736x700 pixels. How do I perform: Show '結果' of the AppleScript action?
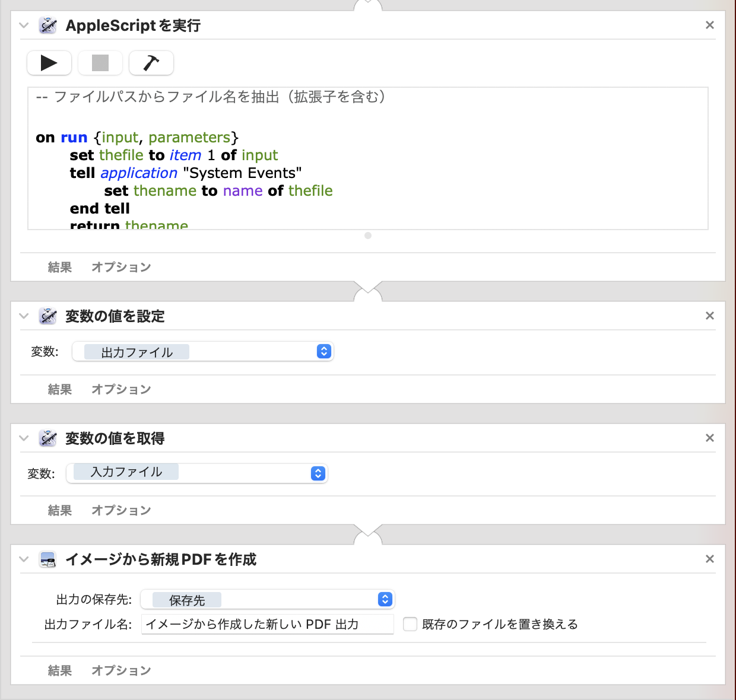point(60,267)
